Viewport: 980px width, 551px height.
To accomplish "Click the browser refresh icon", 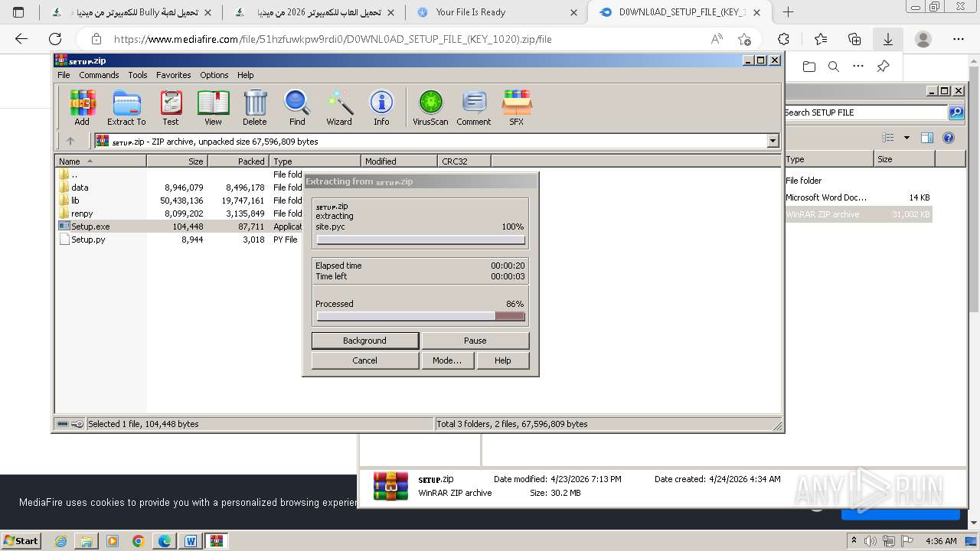I will [x=55, y=39].
